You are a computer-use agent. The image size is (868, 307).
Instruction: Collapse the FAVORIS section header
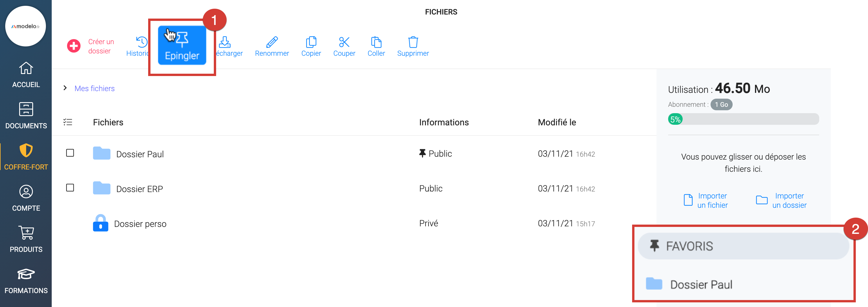[x=743, y=246]
